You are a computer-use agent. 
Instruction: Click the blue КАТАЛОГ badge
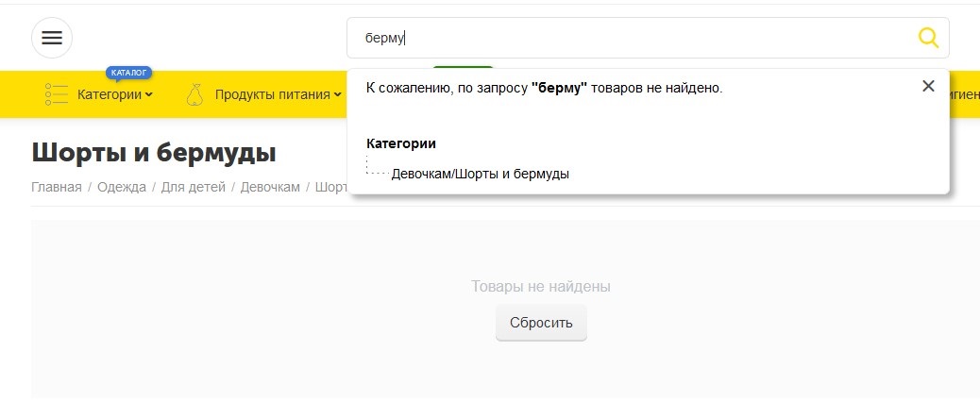click(129, 73)
